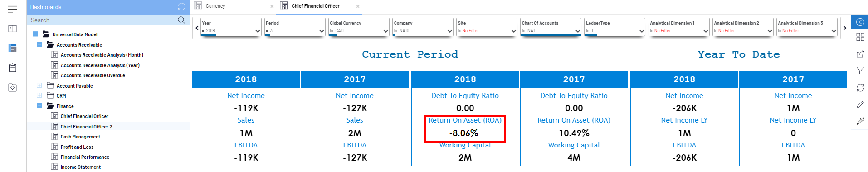Viewport: 868px width, 172px height.
Task: Open the Company filter dropdown
Action: pos(423,27)
